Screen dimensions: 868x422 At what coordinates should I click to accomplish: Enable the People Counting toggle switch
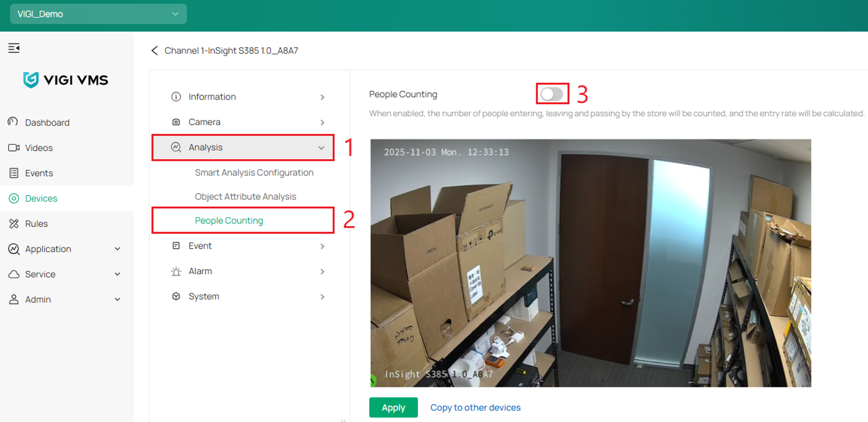coord(552,94)
